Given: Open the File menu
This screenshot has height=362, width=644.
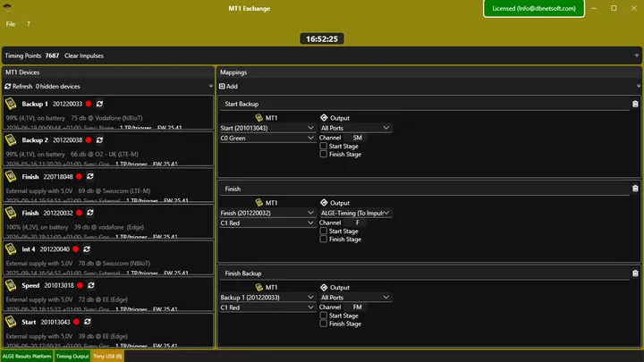Looking at the screenshot, I should 11,24.
